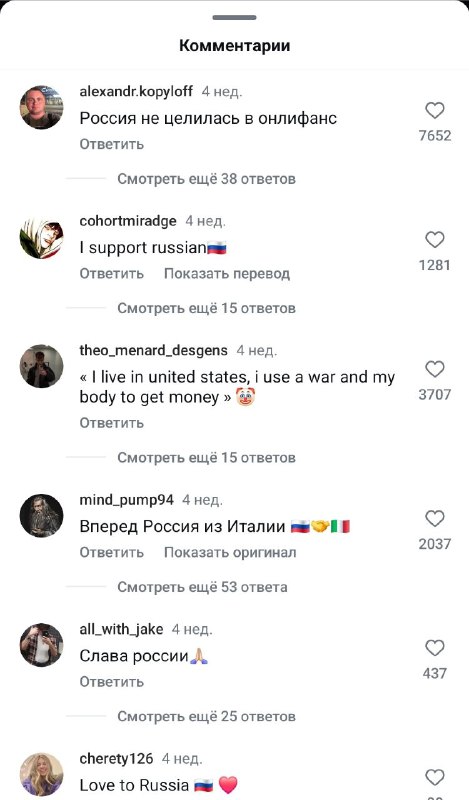The width and height of the screenshot is (469, 800).
Task: Show 25 more replies under all_with_jake
Action: [206, 716]
